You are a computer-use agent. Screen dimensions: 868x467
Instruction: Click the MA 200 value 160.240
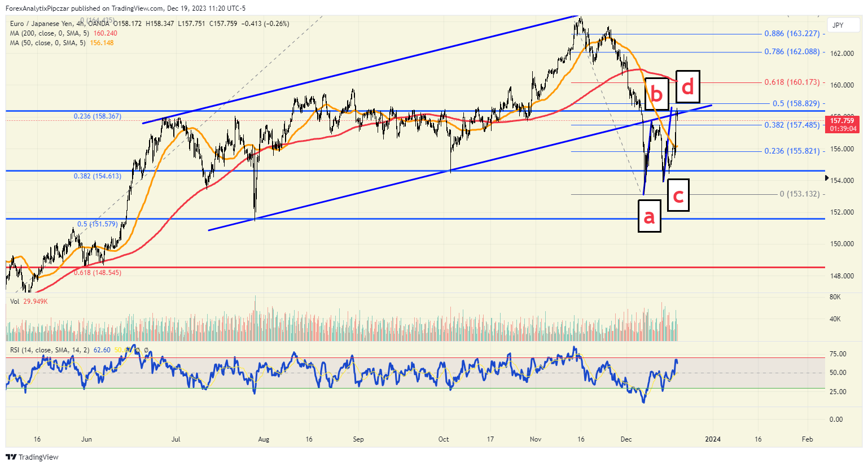pos(106,33)
